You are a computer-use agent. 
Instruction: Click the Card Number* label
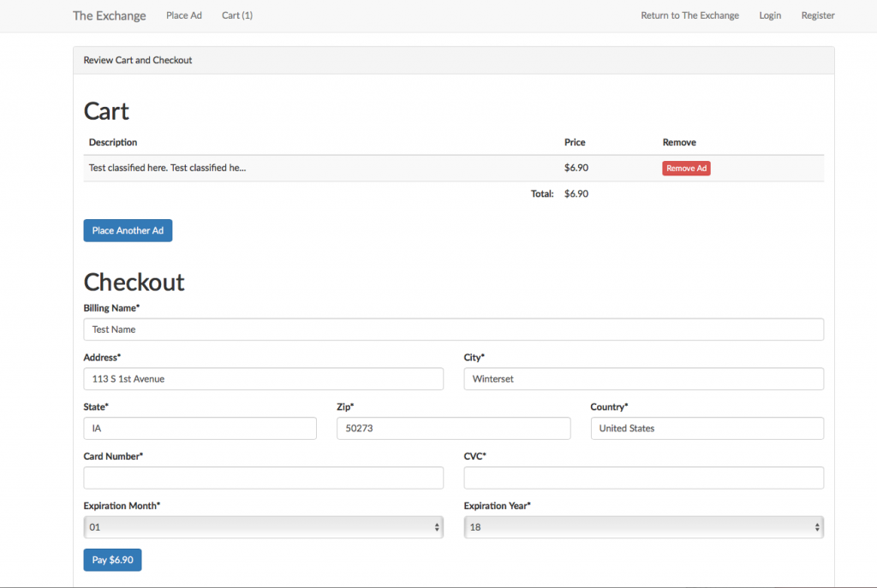tap(113, 457)
